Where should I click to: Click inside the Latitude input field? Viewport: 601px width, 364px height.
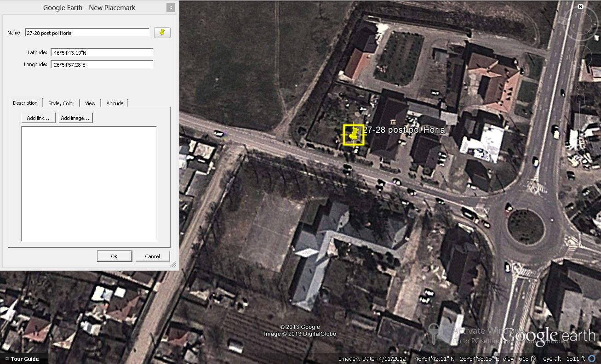(x=102, y=53)
